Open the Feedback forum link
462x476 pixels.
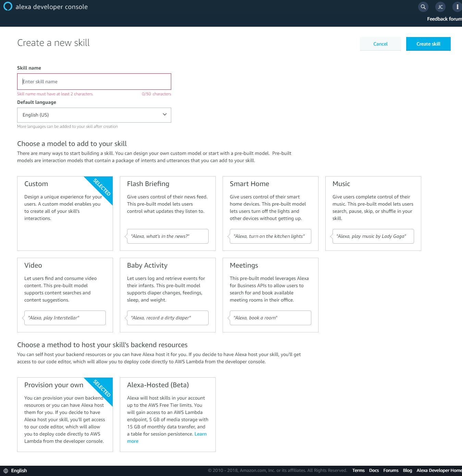[444, 19]
